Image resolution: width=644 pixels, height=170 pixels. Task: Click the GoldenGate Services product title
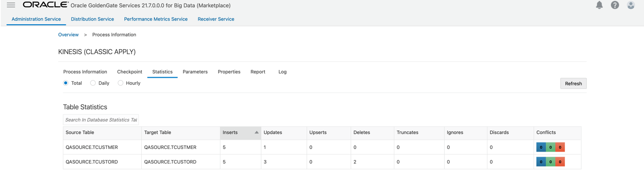coord(150,6)
